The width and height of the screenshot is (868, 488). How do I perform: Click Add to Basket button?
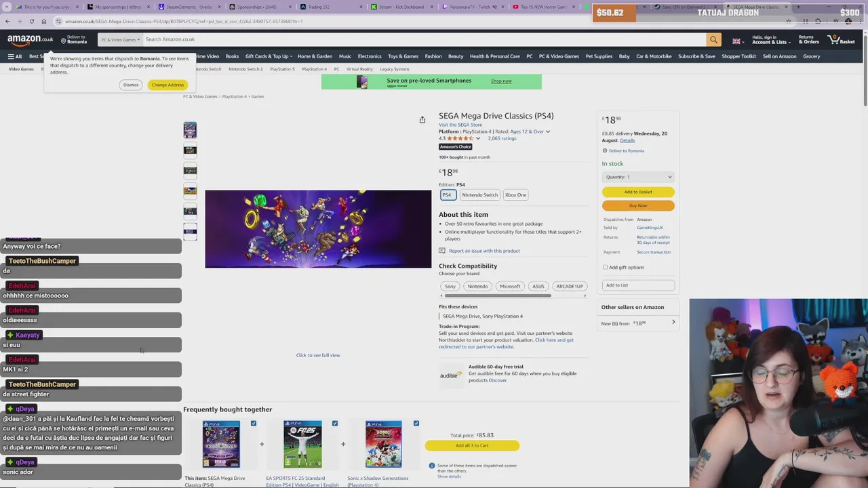pyautogui.click(x=638, y=192)
